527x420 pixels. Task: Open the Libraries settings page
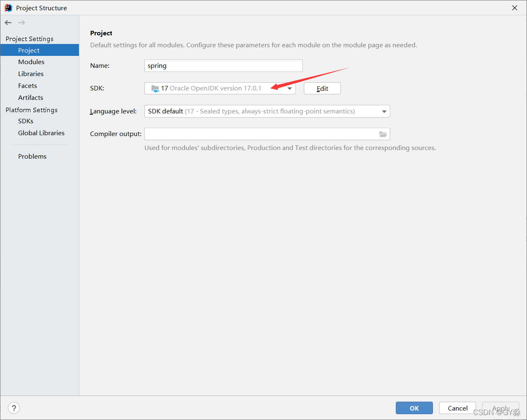tap(31, 74)
